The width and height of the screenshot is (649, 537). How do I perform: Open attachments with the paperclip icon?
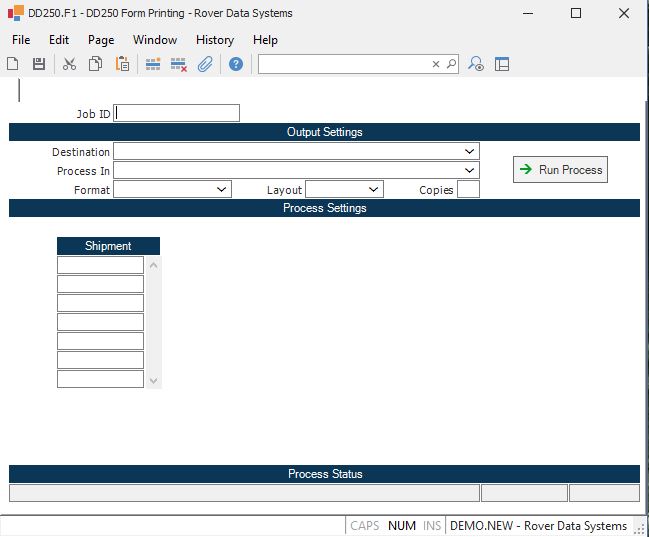(205, 64)
